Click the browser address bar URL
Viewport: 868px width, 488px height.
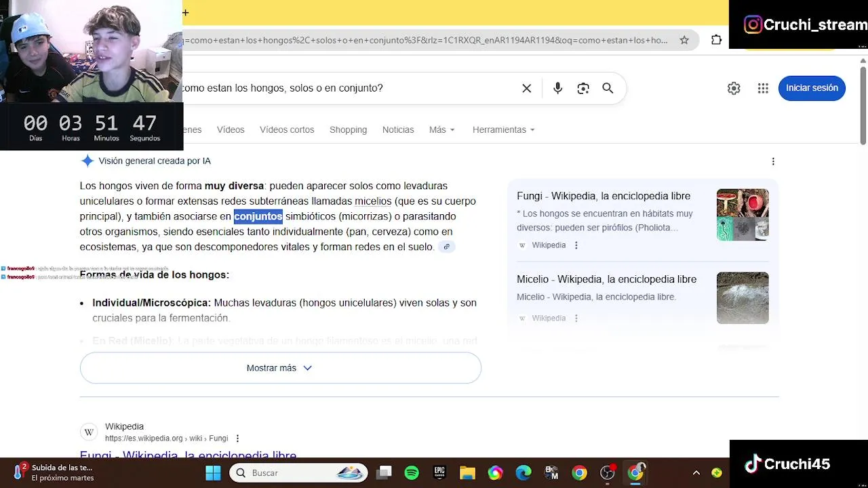tap(426, 40)
